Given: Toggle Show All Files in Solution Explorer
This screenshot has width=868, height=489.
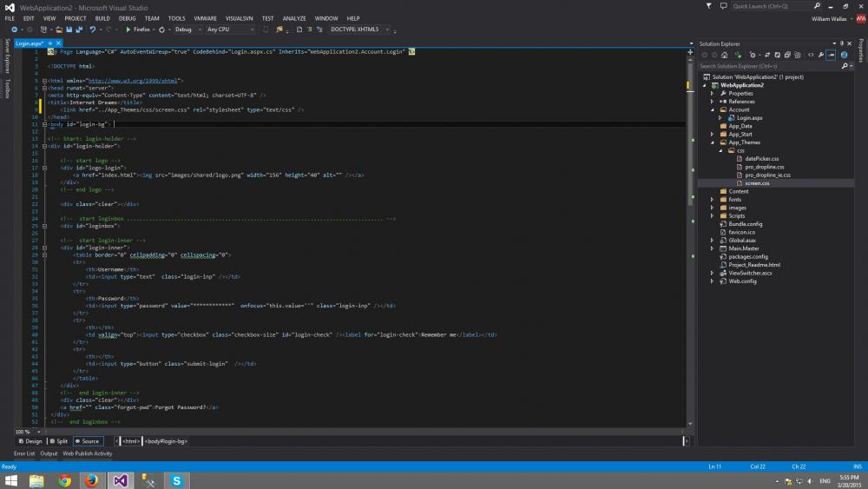Looking at the screenshot, I should [x=798, y=55].
